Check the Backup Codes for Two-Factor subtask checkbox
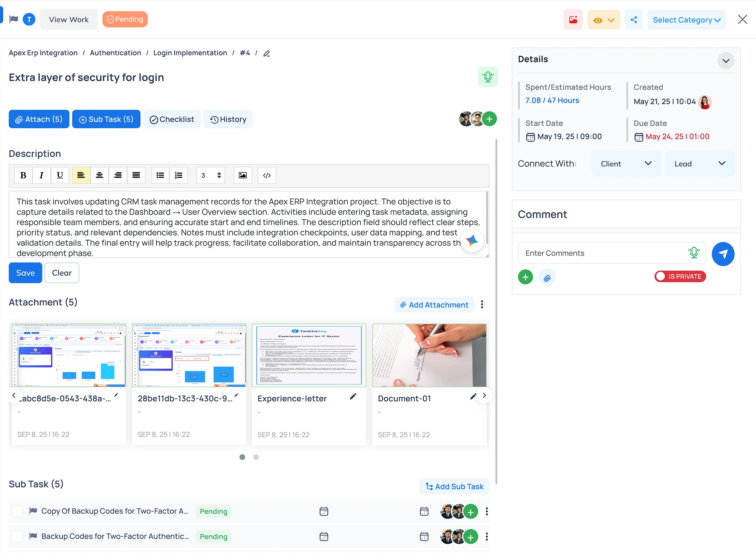Image resolution: width=756 pixels, height=557 pixels. coord(17,537)
